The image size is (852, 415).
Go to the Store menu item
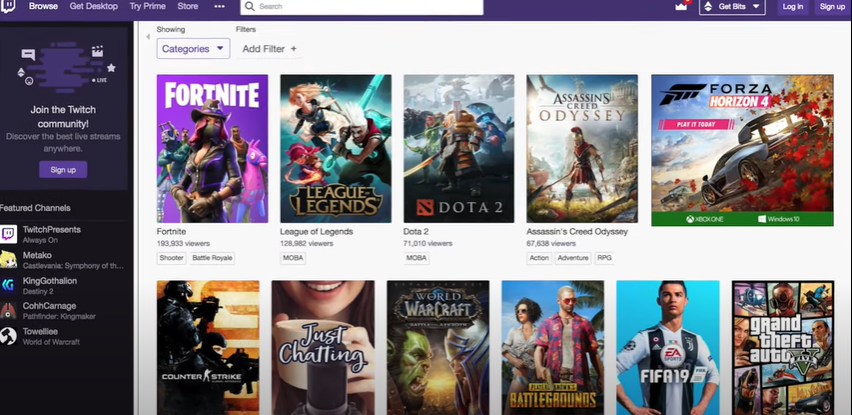click(x=187, y=7)
